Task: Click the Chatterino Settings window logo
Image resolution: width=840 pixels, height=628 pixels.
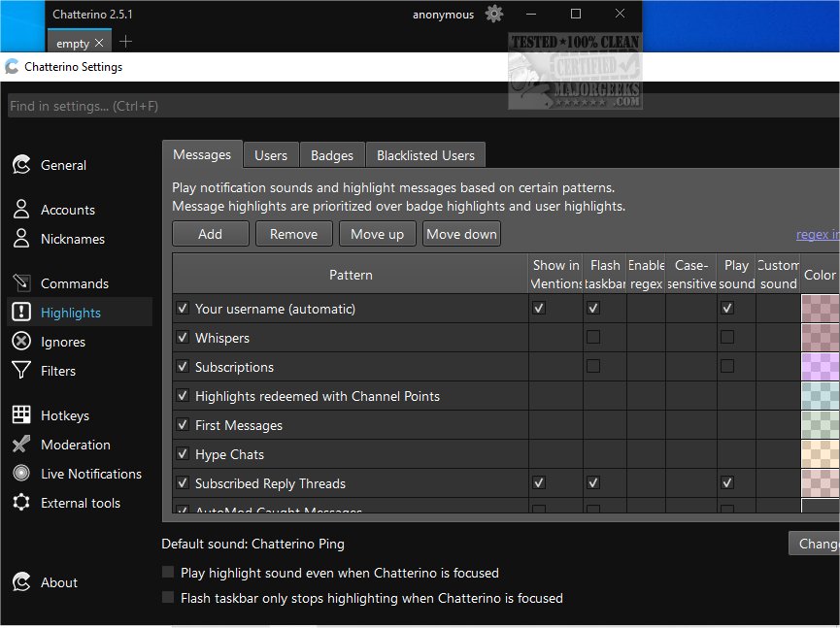Action: click(x=12, y=67)
